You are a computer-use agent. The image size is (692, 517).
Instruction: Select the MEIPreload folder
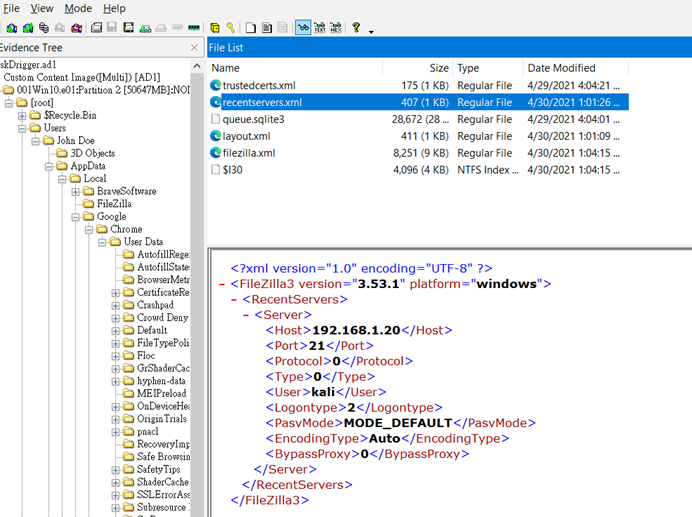tap(162, 393)
